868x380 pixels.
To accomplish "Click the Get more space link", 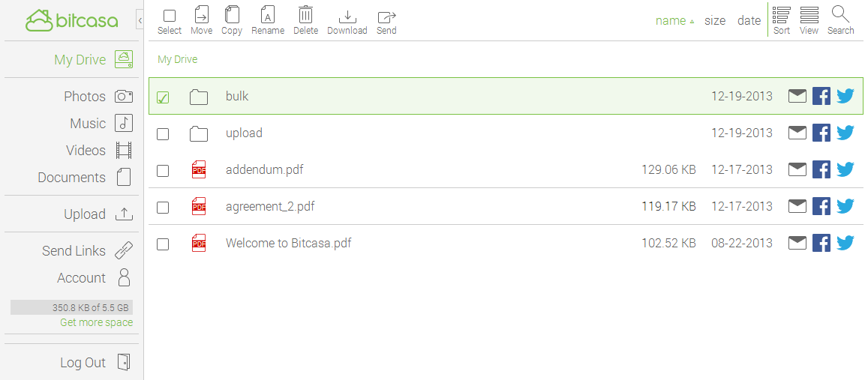I will pos(97,322).
